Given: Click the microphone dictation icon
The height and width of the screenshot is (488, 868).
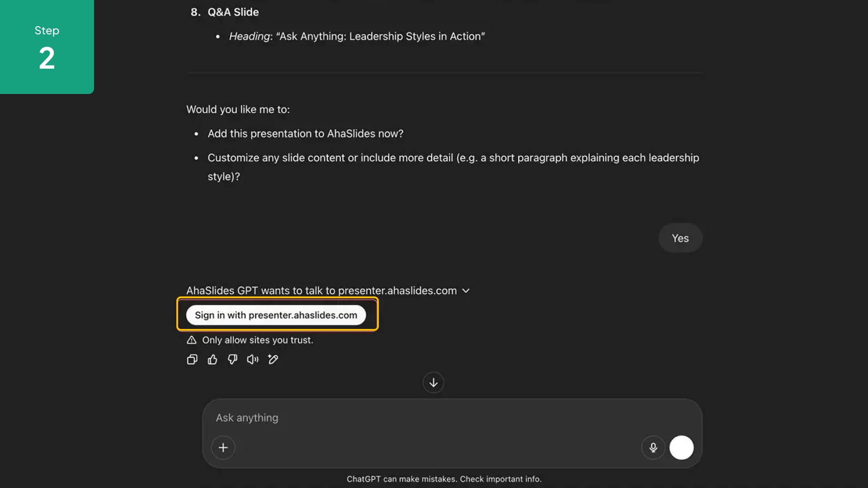Looking at the screenshot, I should pyautogui.click(x=653, y=447).
